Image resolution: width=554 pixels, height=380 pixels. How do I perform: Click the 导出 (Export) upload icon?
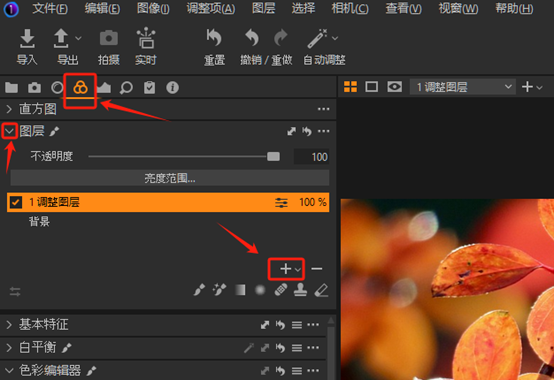pos(61,38)
